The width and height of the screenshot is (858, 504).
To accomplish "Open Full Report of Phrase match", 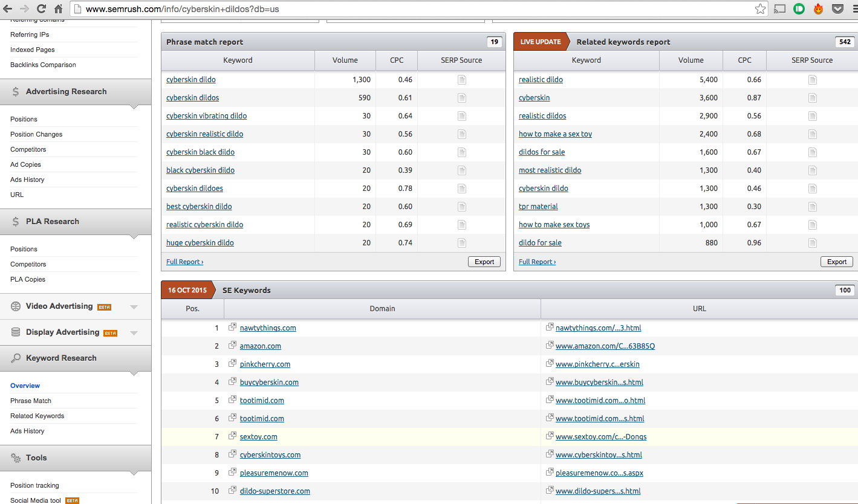I will point(184,262).
